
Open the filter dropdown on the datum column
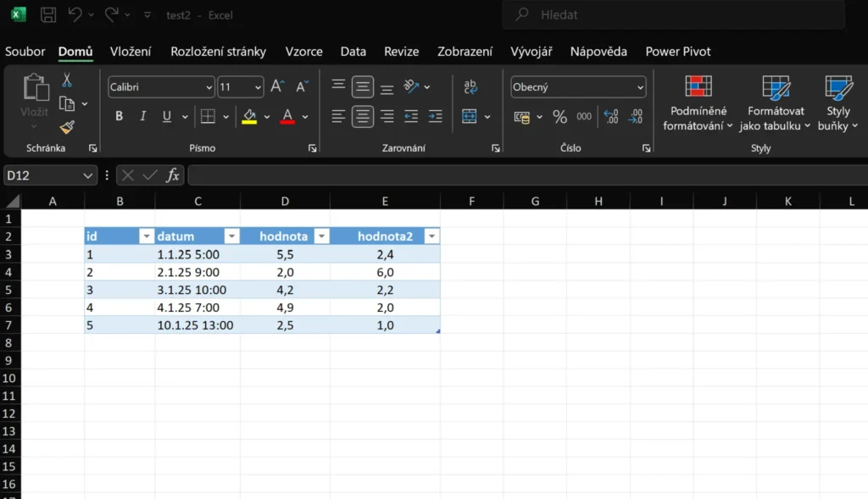[x=231, y=236]
